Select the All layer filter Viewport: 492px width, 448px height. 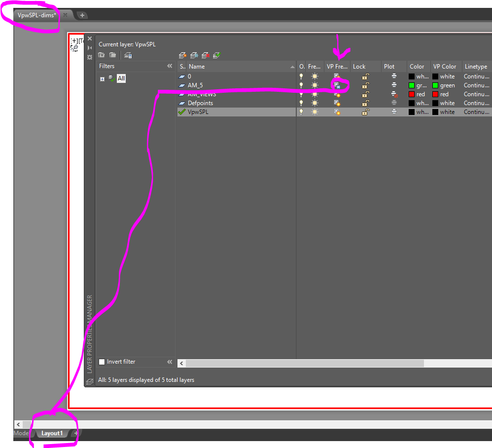[x=121, y=78]
